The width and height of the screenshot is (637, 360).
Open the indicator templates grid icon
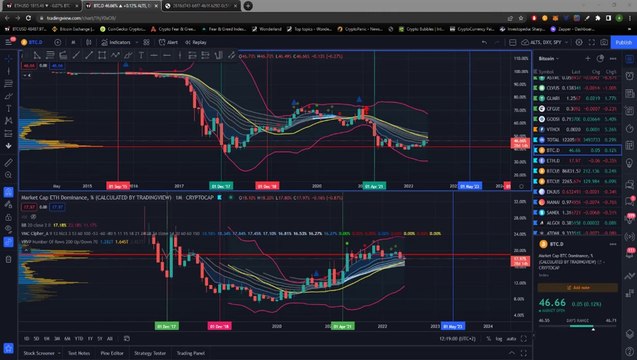pos(146,42)
